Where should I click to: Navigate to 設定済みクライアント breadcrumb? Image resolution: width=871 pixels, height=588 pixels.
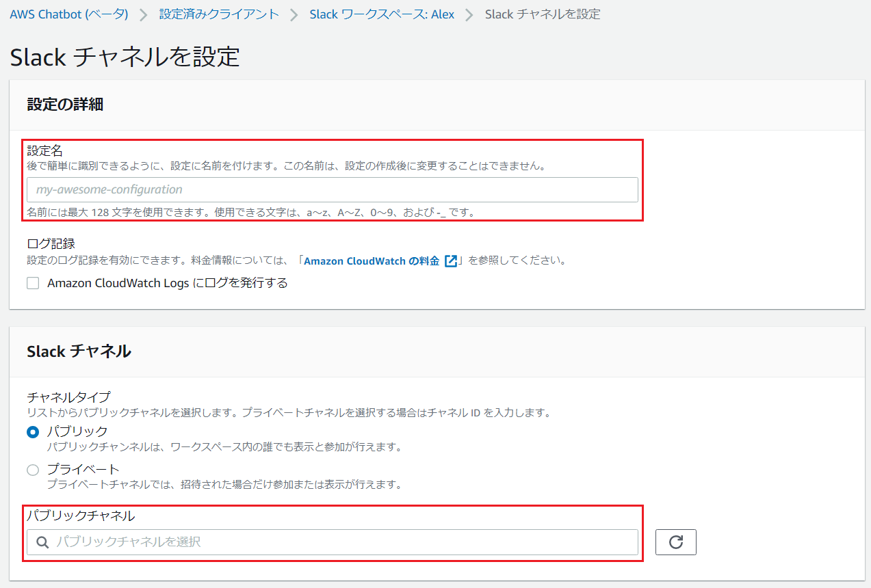coord(219,14)
